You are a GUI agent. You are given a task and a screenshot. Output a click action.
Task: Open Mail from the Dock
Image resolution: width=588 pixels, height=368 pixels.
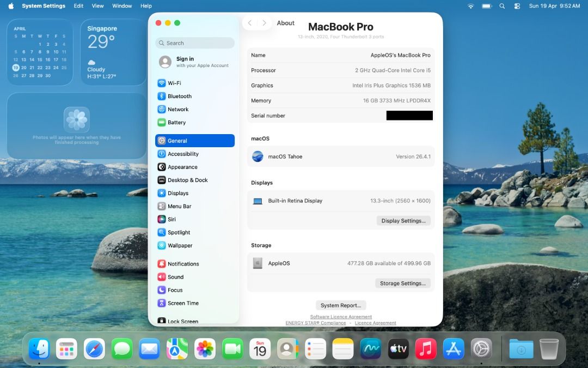[x=149, y=349]
